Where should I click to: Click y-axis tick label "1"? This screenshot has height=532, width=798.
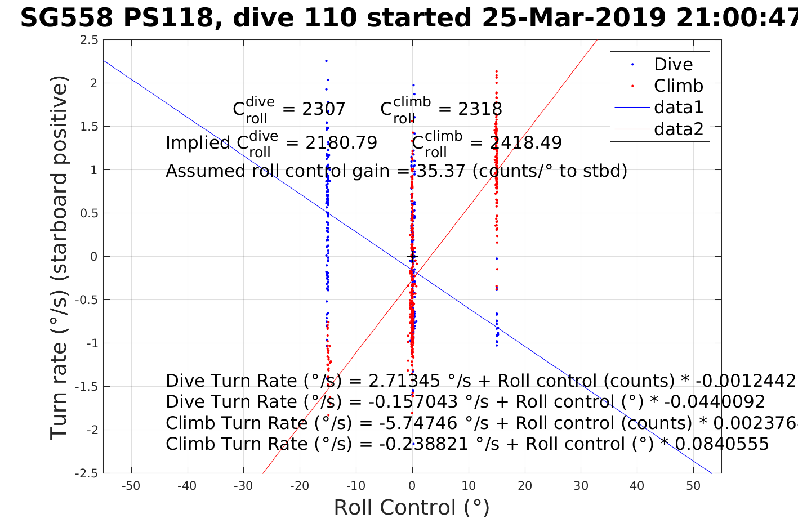coord(95,170)
